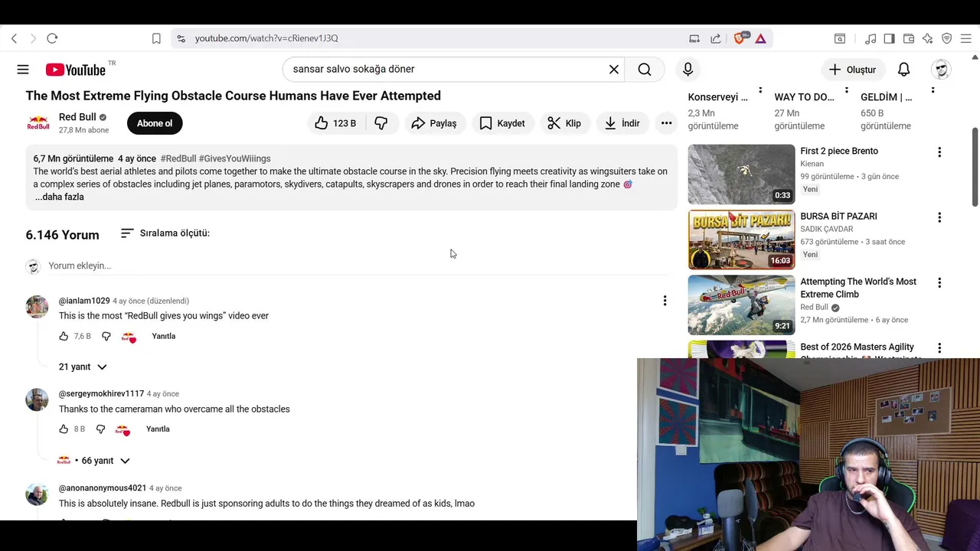Click the share page icon in address bar
The width and height of the screenshot is (980, 551).
(715, 38)
